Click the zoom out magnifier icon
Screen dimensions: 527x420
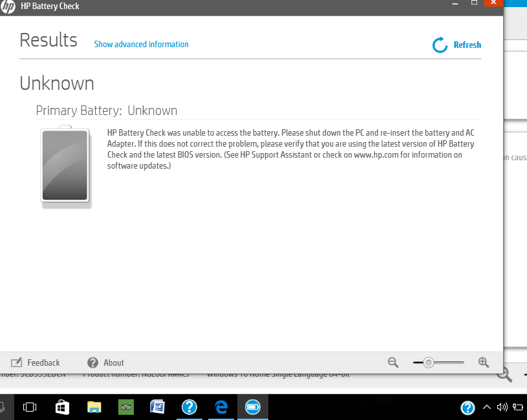click(393, 362)
